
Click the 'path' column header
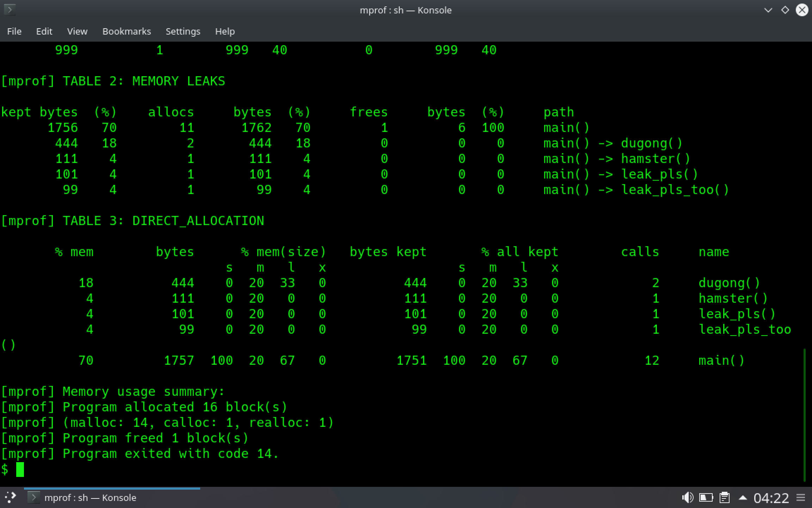(559, 112)
